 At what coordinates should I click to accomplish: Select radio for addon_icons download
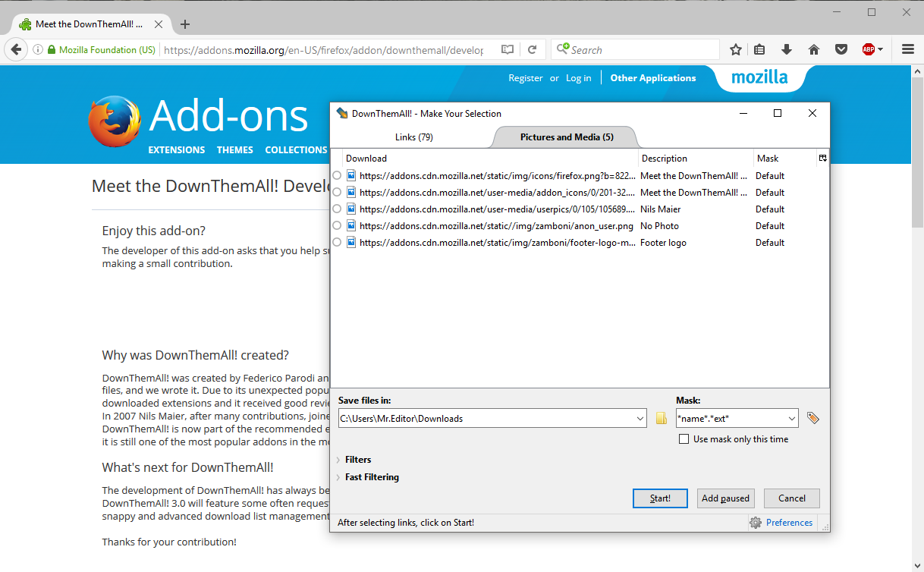tap(337, 193)
